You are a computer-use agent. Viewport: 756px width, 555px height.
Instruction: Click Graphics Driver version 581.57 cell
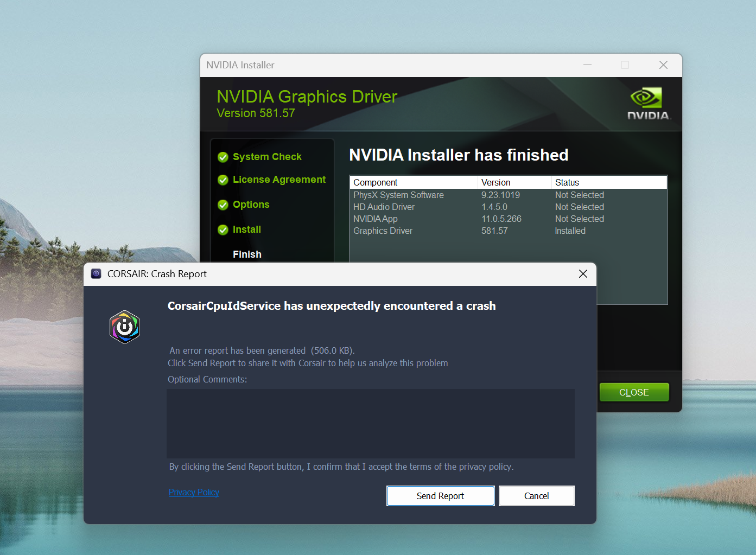494,231
